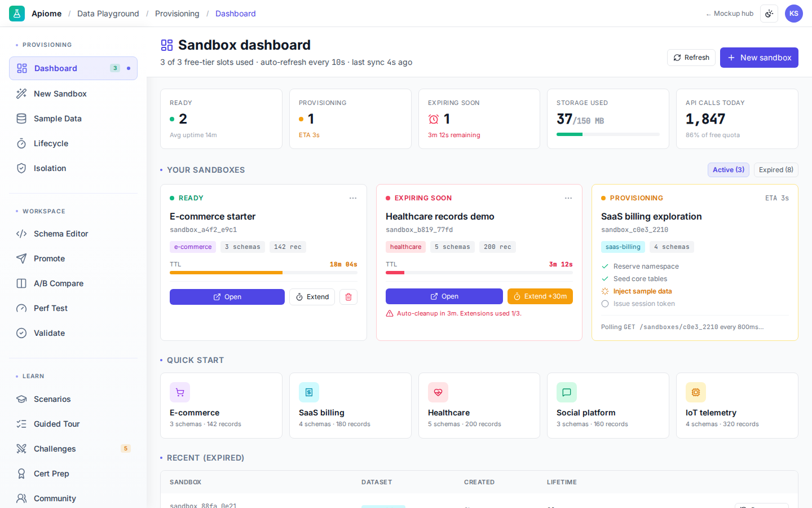The image size is (812, 508).
Task: Click the Social platform chat icon
Action: [x=567, y=392]
